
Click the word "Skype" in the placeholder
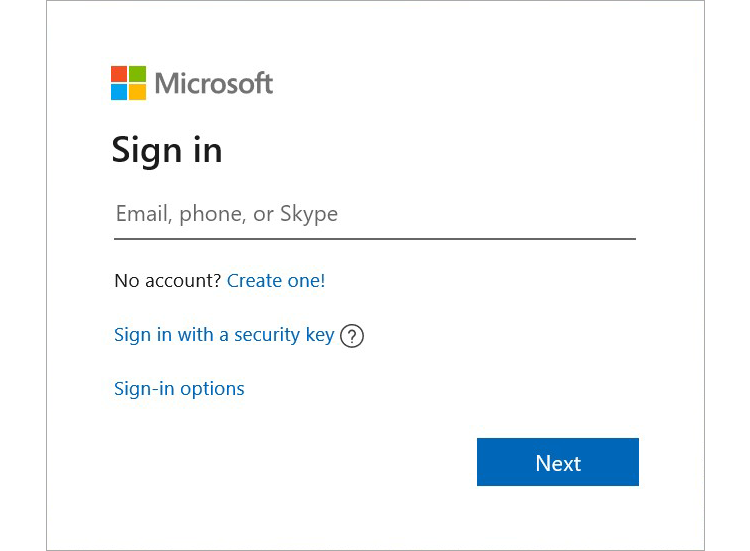coord(309,214)
